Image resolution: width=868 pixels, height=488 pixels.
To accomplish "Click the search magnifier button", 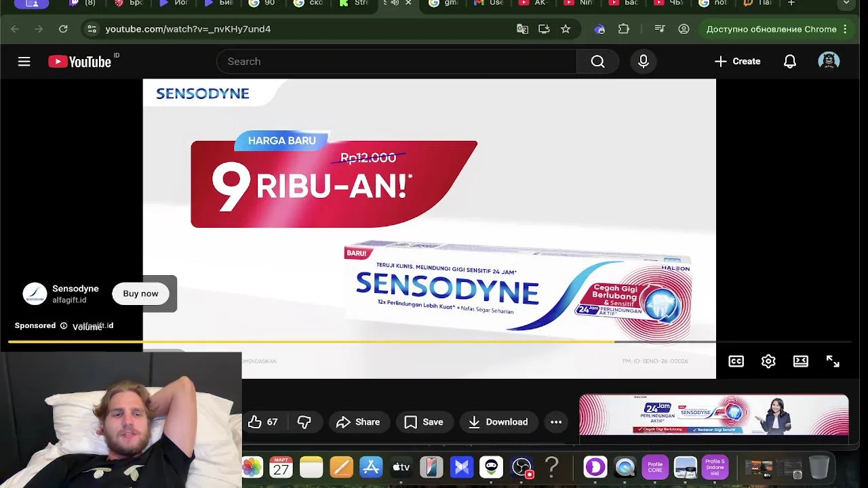I will 597,62.
